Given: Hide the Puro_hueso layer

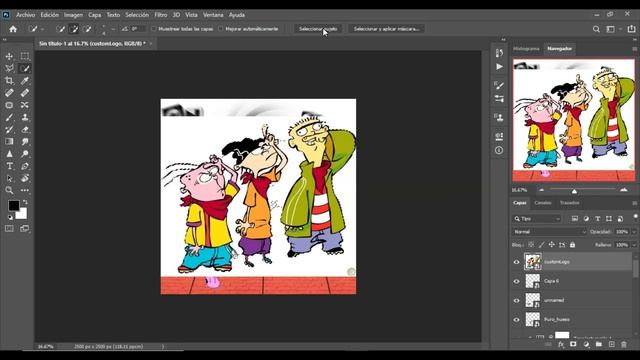Looking at the screenshot, I should coord(516,320).
